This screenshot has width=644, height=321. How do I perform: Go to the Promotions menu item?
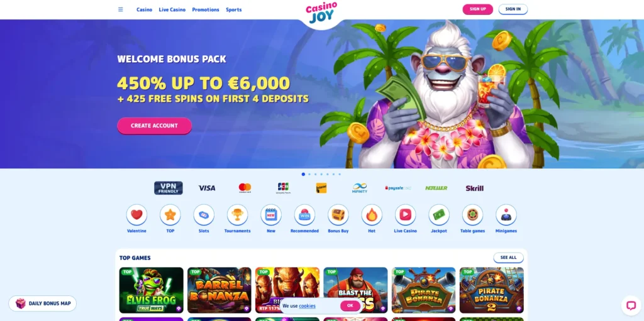[x=206, y=9]
